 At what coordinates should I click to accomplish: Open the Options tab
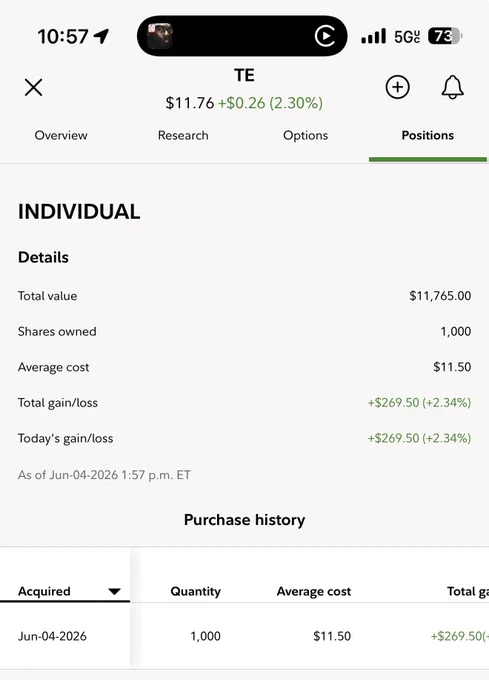[x=306, y=135]
